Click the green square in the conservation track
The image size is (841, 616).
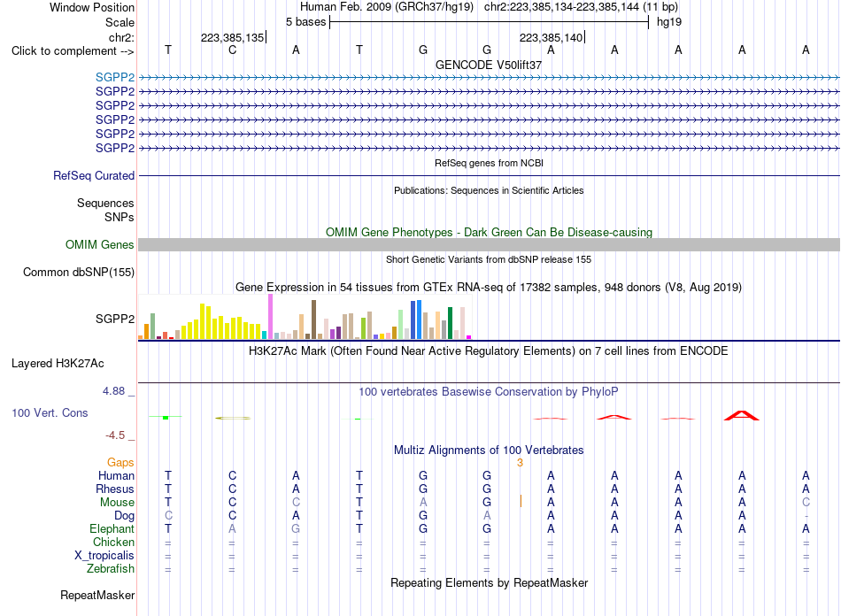click(166, 418)
